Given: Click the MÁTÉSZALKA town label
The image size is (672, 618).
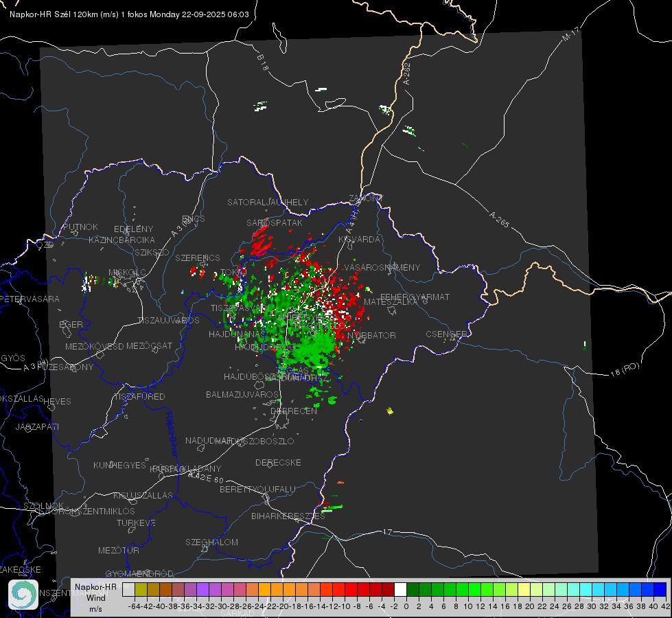Looking at the screenshot, I should (x=390, y=302).
